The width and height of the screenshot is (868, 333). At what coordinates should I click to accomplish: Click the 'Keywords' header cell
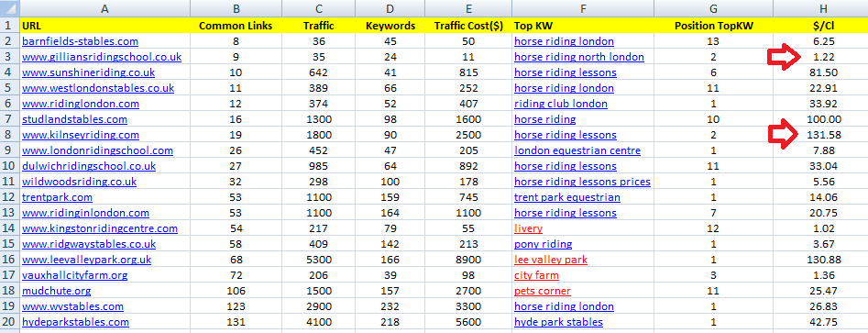pyautogui.click(x=390, y=26)
